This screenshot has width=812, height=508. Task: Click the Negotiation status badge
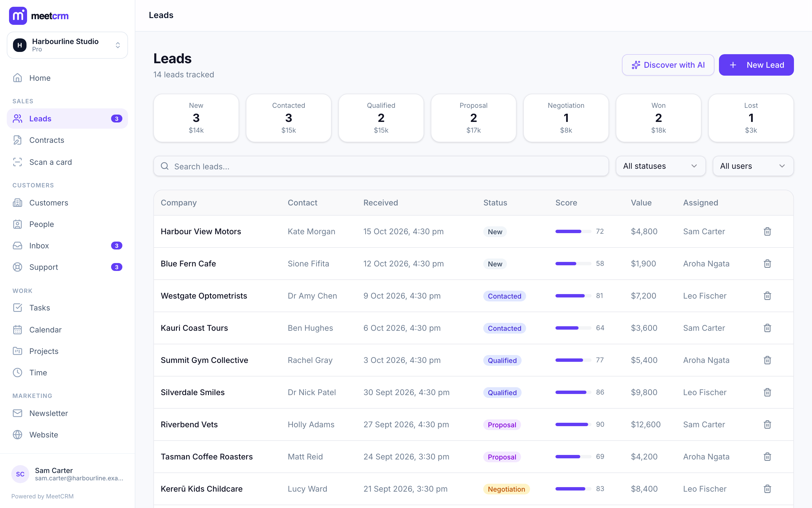(506, 489)
